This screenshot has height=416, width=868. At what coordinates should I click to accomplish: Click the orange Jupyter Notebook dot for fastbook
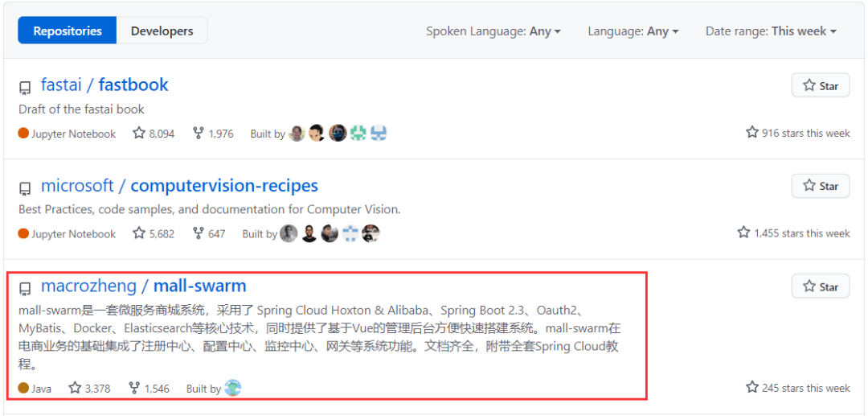23,134
